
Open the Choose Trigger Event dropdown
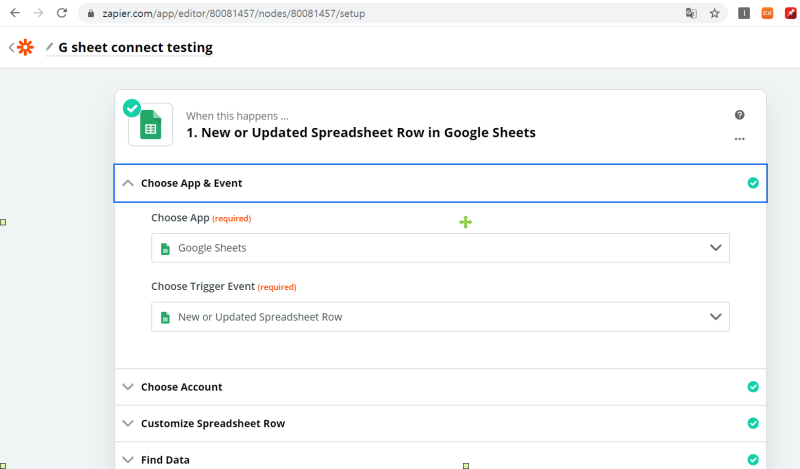(440, 317)
